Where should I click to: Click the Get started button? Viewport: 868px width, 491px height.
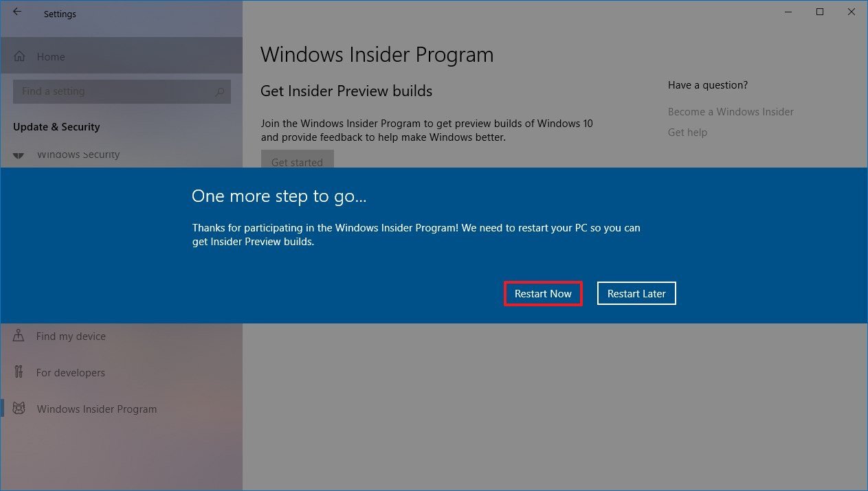tap(297, 160)
